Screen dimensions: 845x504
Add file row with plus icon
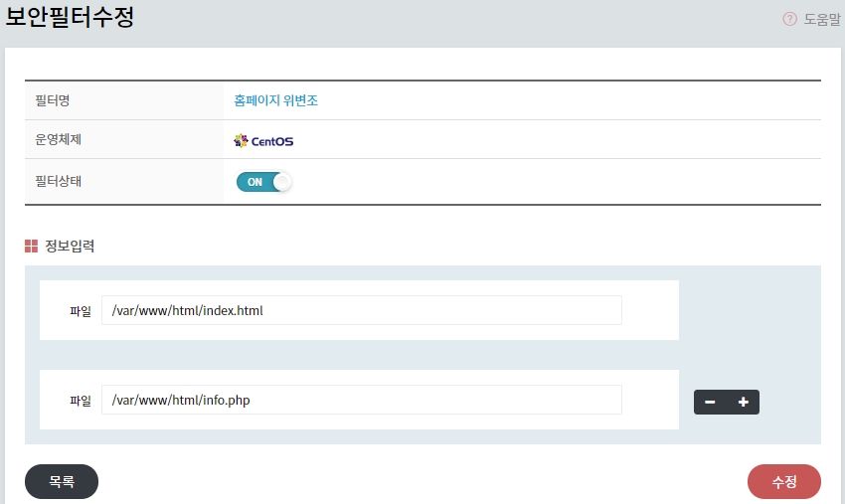pyautogui.click(x=743, y=403)
